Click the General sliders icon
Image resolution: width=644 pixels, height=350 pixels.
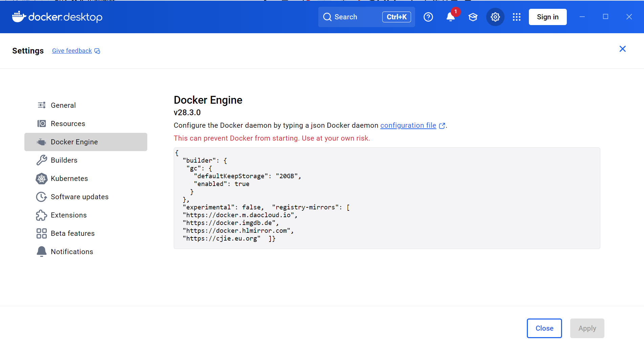tap(42, 105)
